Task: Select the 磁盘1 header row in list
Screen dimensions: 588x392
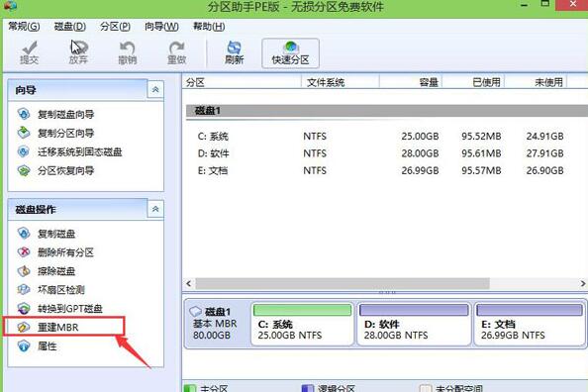Action: [x=387, y=111]
